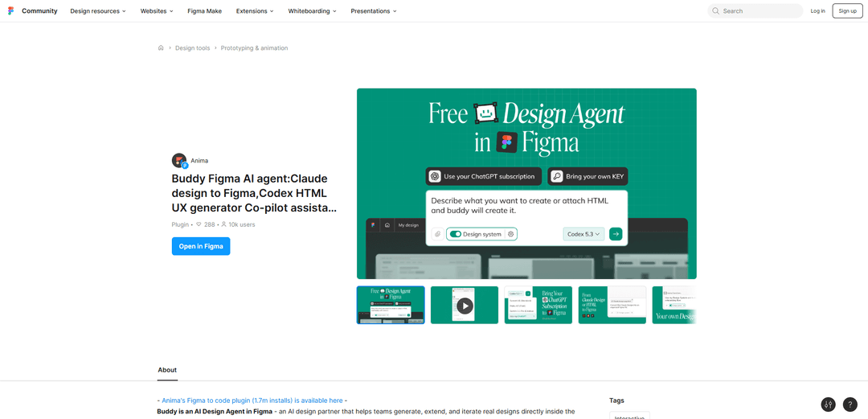
Task: Expand the Whiteboarding dropdown menu
Action: pyautogui.click(x=312, y=11)
